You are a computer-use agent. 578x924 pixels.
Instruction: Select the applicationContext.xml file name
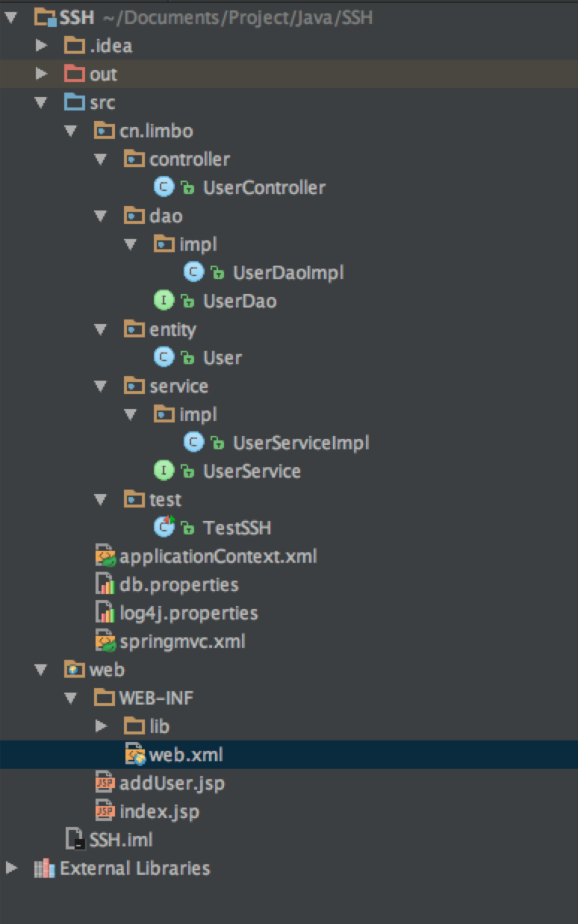[x=218, y=557]
